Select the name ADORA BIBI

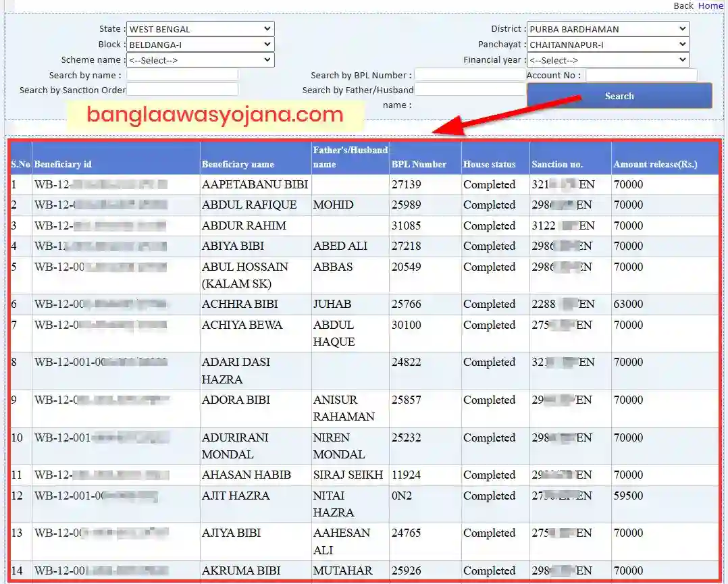(236, 400)
